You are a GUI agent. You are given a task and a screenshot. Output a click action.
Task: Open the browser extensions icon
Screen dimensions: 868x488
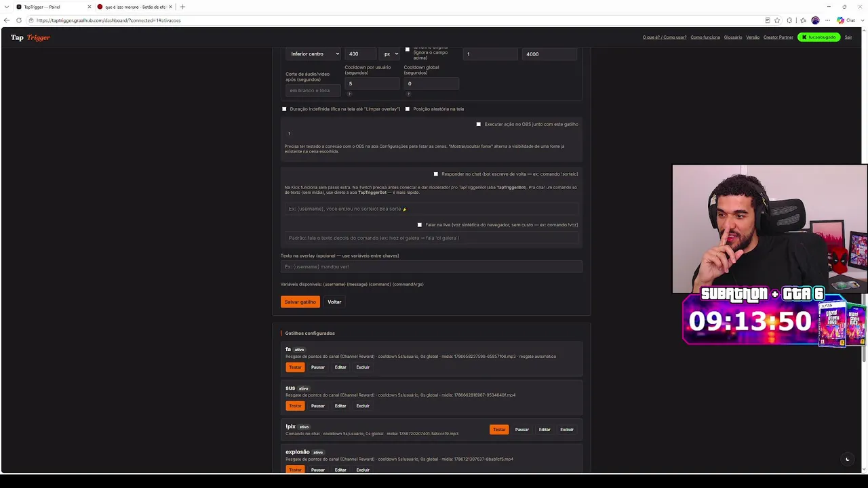pos(789,20)
